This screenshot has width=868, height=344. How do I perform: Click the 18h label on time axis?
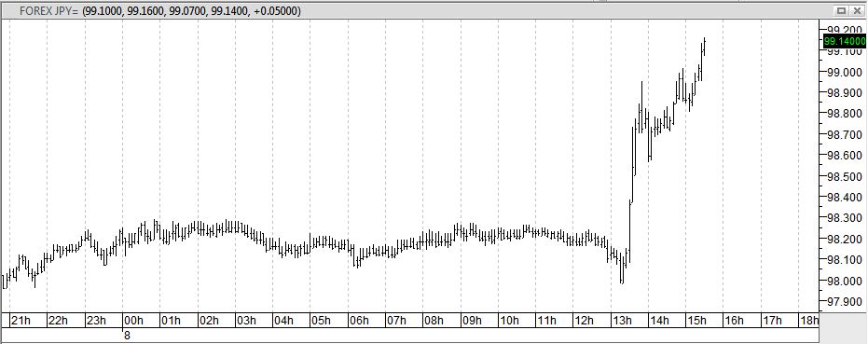[x=808, y=321]
